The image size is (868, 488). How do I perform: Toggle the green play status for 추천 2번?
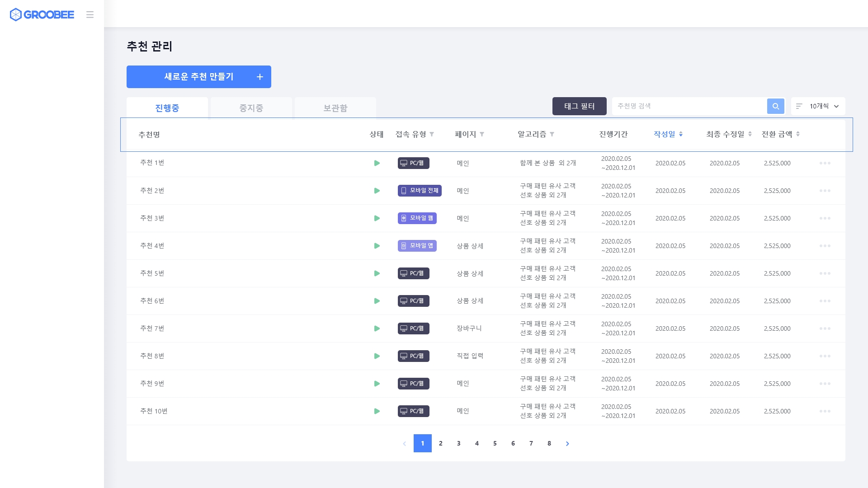click(377, 191)
